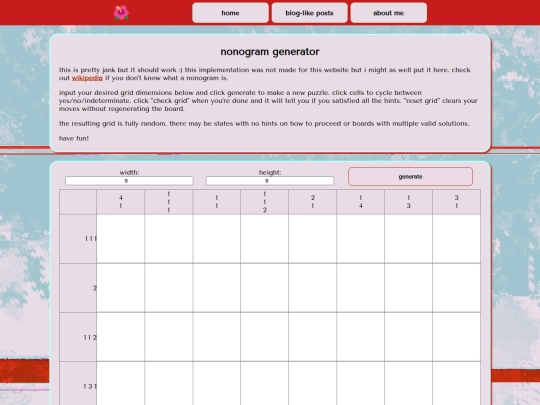The height and width of the screenshot is (405, 540).
Task: Toggle cell in row '1 1 1', column '2 1'
Action: (312, 239)
